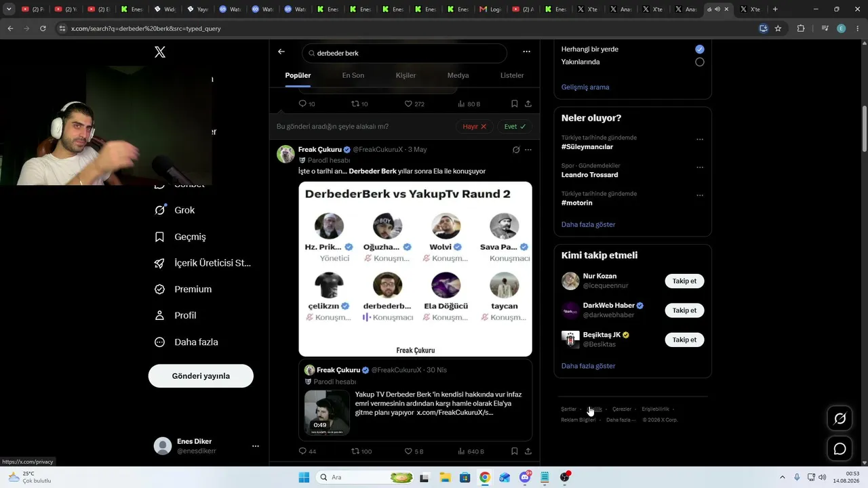Open more options for Leandro Trossard trend

(x=700, y=167)
